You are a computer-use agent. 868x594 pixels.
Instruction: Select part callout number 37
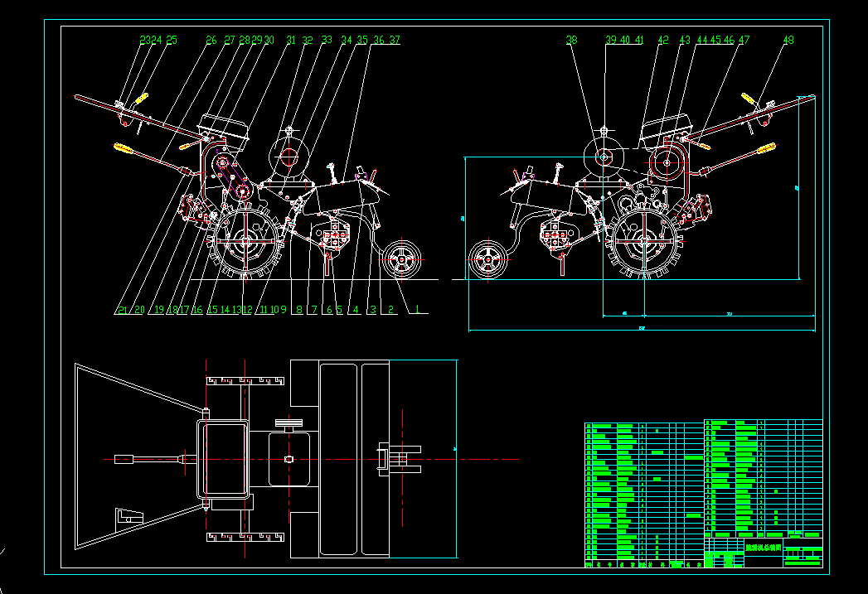pyautogui.click(x=394, y=40)
